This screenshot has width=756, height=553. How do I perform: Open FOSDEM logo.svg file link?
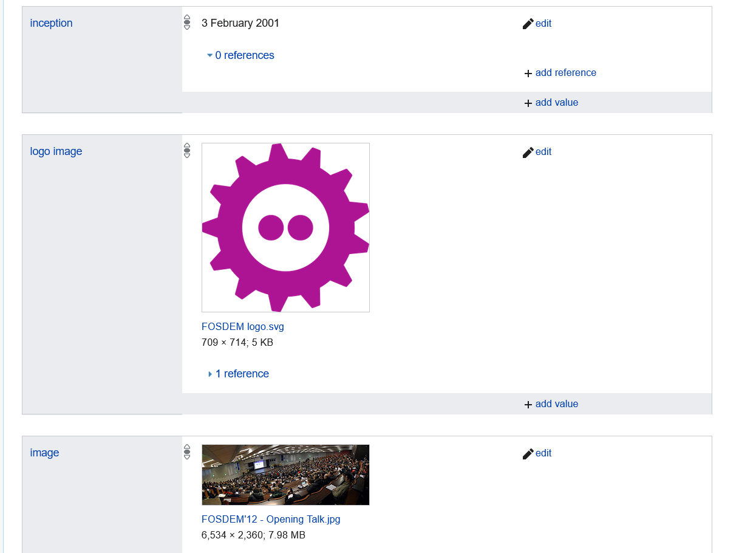(x=243, y=326)
